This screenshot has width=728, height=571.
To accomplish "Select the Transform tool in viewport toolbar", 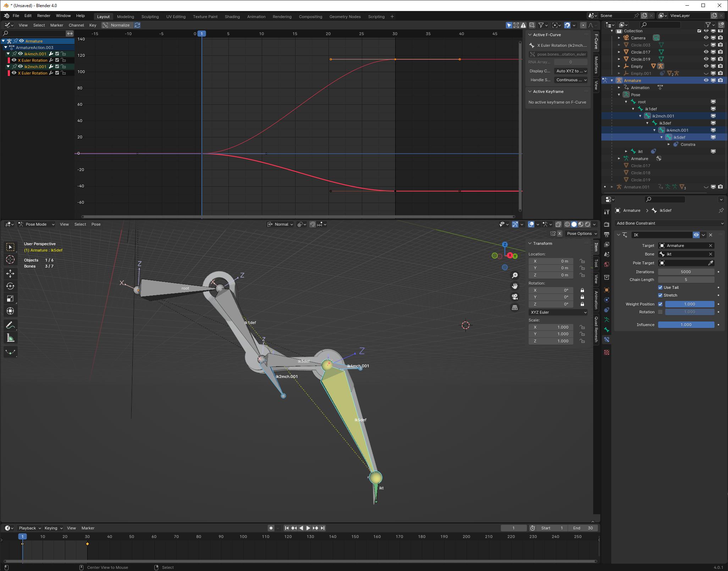I will 10,311.
